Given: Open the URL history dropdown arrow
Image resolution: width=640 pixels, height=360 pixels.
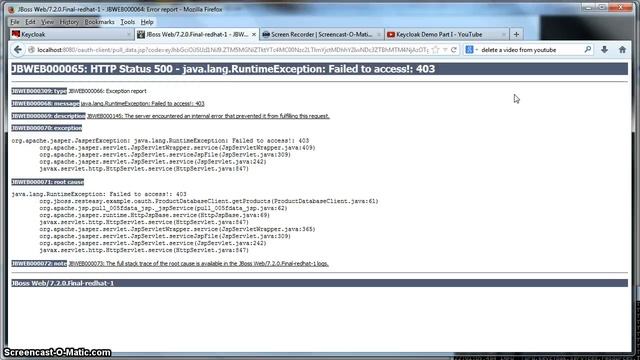Looking at the screenshot, I should 445,50.
